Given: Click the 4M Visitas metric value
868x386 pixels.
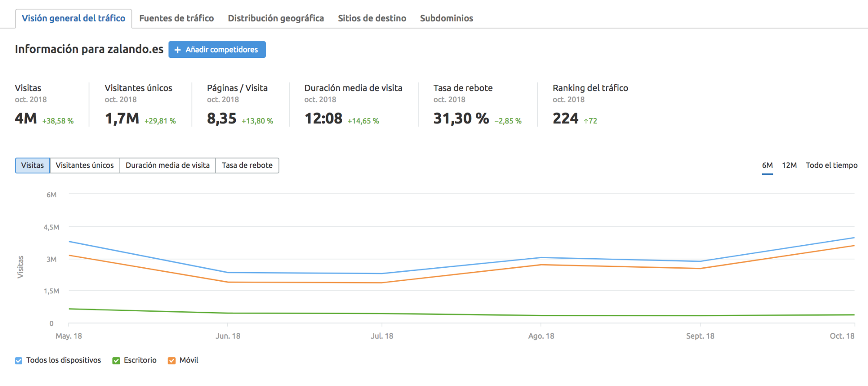Looking at the screenshot, I should click(26, 119).
